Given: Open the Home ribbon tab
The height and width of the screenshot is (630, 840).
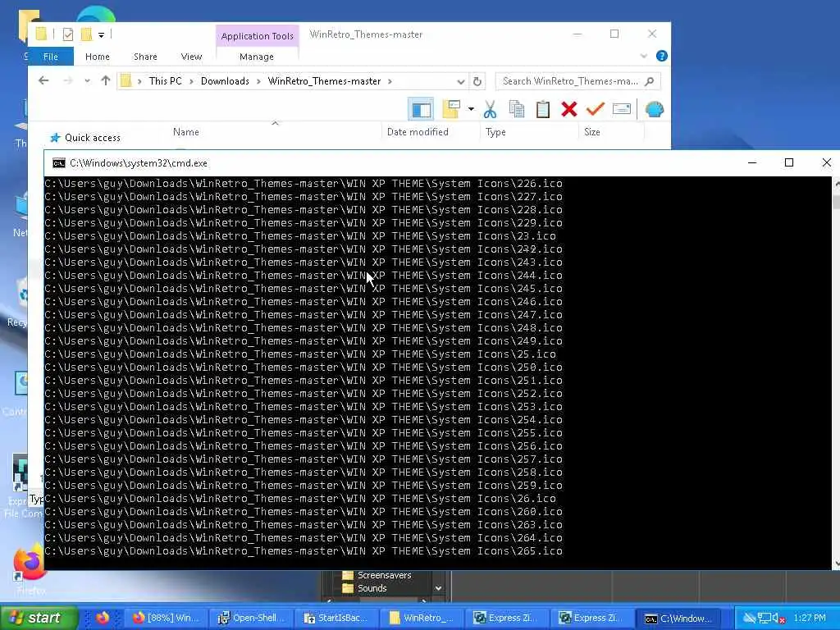Looking at the screenshot, I should tap(97, 57).
